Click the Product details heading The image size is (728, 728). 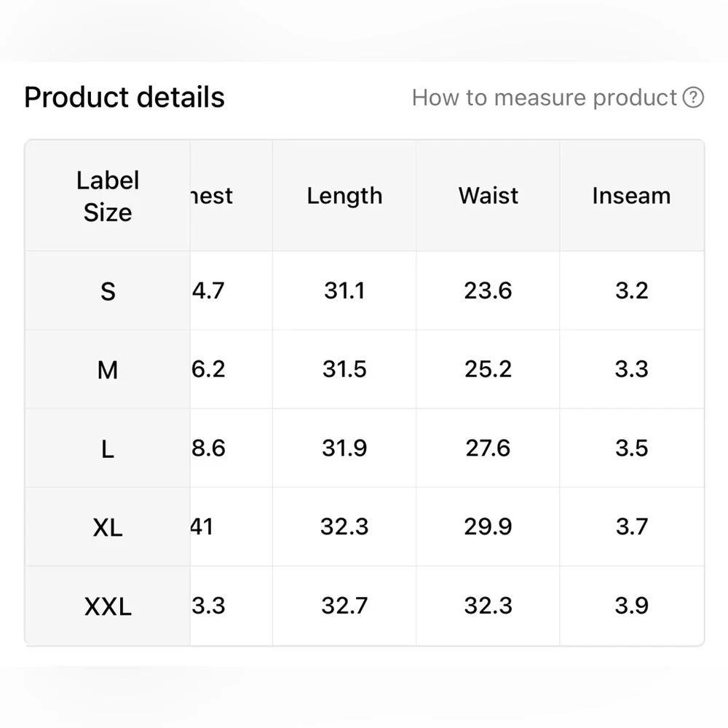click(x=124, y=98)
